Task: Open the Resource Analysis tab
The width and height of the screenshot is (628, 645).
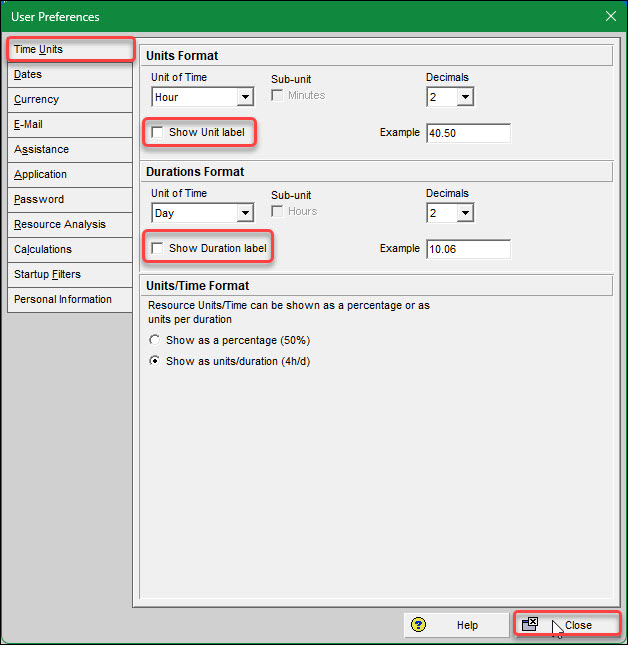Action: click(70, 225)
